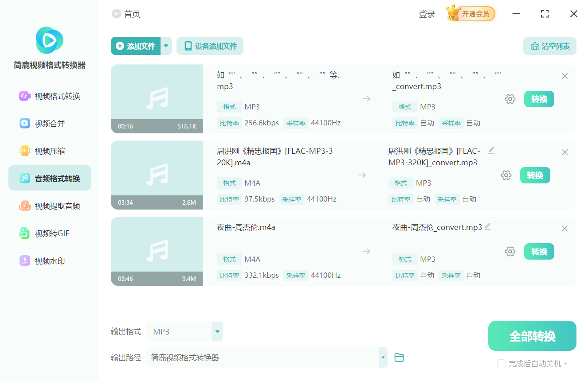The height and width of the screenshot is (381, 588).
Task: Click the 256.6kbps bitrate value
Action: (262, 123)
